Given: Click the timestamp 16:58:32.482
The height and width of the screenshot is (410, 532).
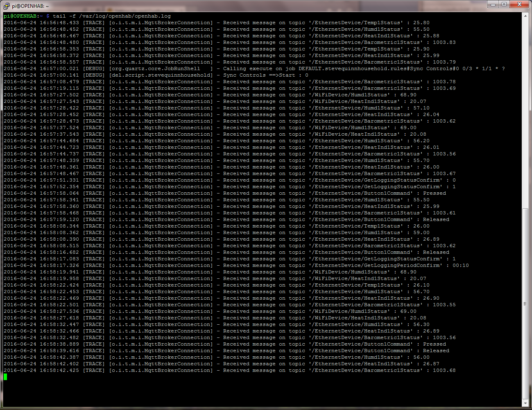Looking at the screenshot, I should 59,337.
